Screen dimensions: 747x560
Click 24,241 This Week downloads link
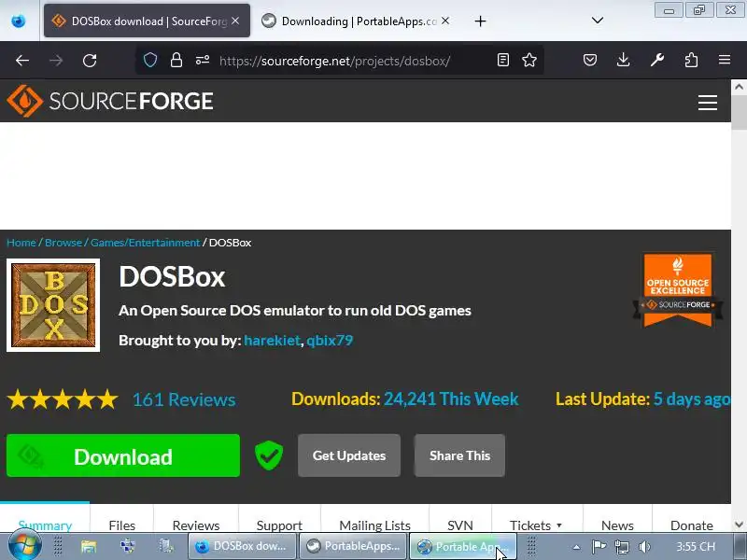coord(451,399)
